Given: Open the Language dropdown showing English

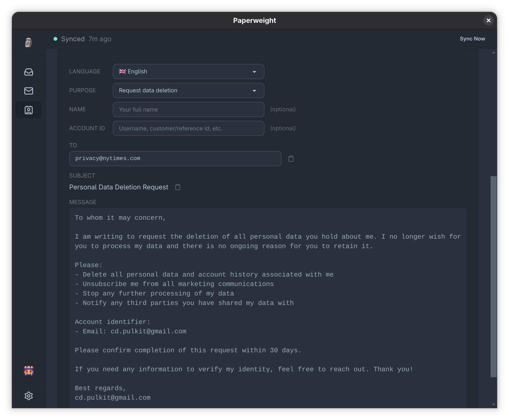Looking at the screenshot, I should [188, 71].
